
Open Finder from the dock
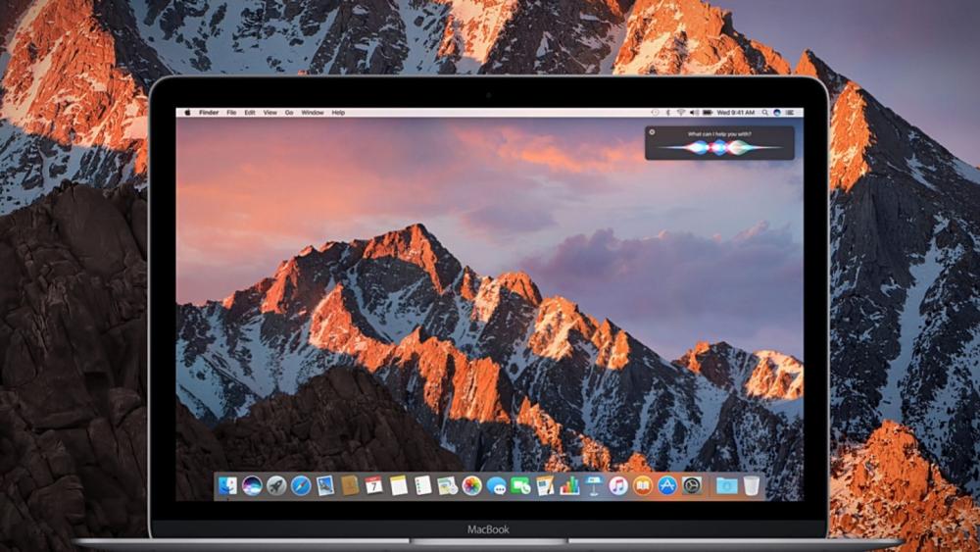[227, 485]
